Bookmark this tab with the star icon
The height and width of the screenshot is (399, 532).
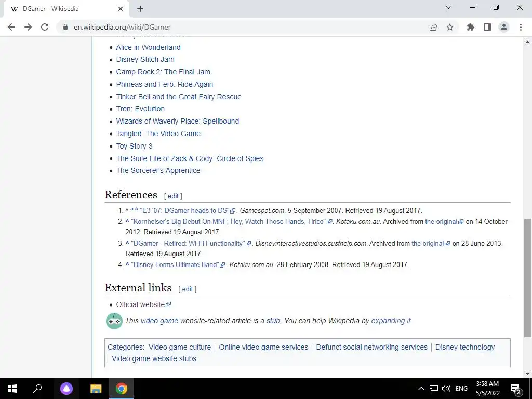tap(450, 27)
